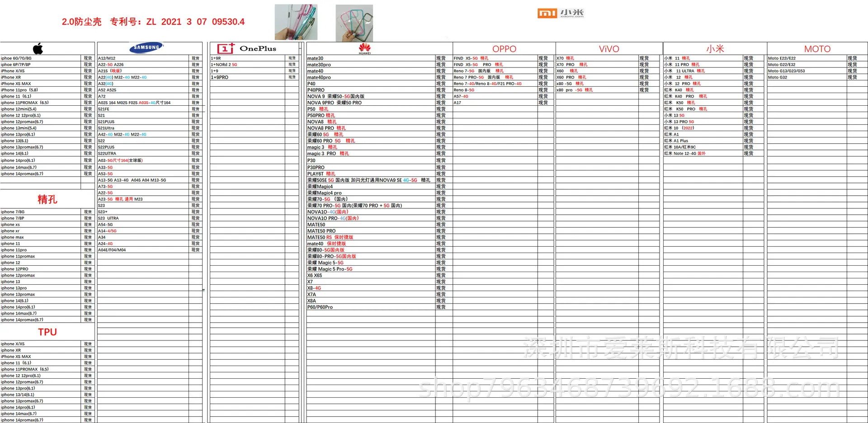The height and width of the screenshot is (423, 868).
Task: Select the mate30 row in the Huawei column
Action: click(371, 58)
